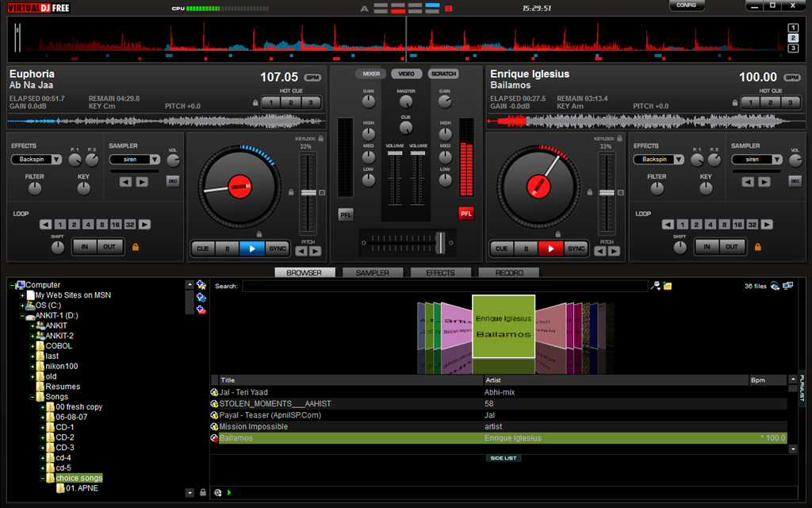Viewport: 812px width, 508px height.
Task: Switch center panel to SCRATCH
Action: (444, 74)
